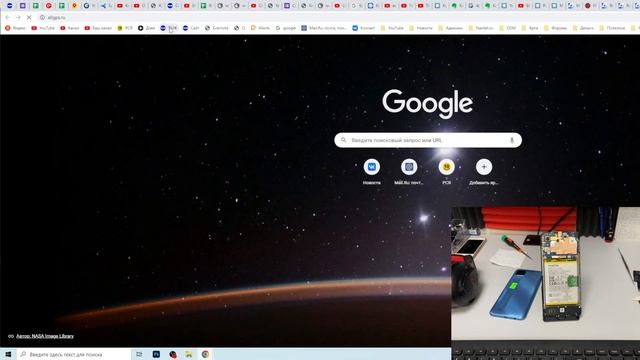Add a new shortcut with plus tile

tap(484, 171)
